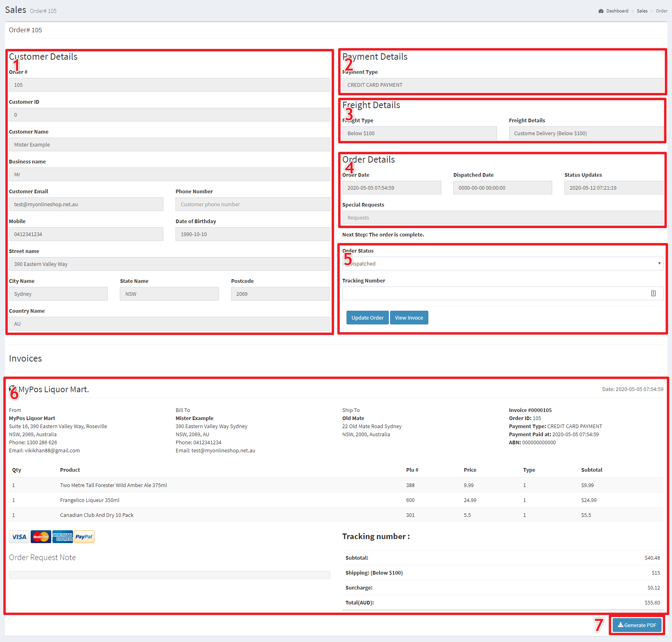Screen dimensions: 672x642
Task: Click the Date of Birthday field
Action: (x=253, y=234)
